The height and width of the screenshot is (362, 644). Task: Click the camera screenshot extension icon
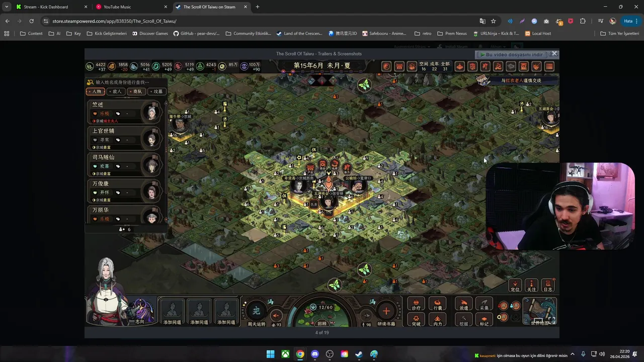point(546,21)
